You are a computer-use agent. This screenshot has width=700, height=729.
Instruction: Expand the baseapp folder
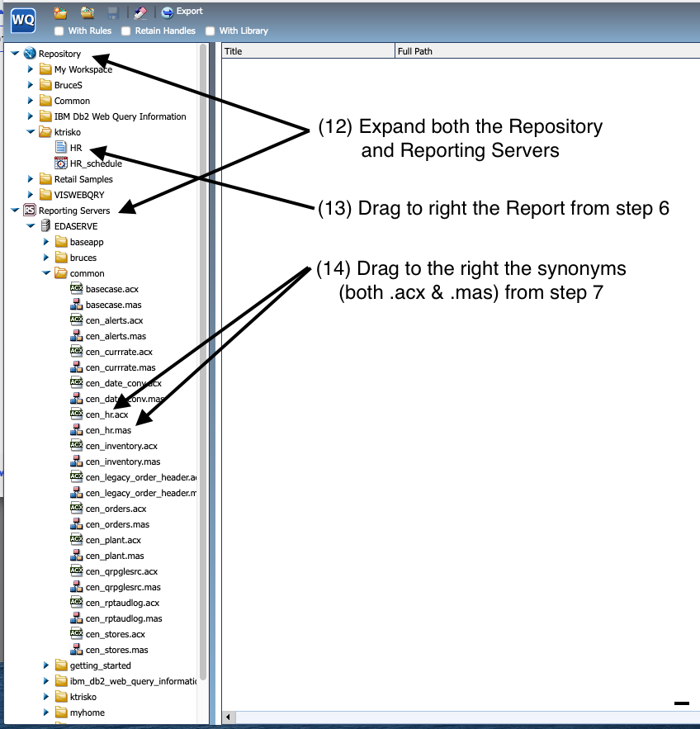point(46,241)
